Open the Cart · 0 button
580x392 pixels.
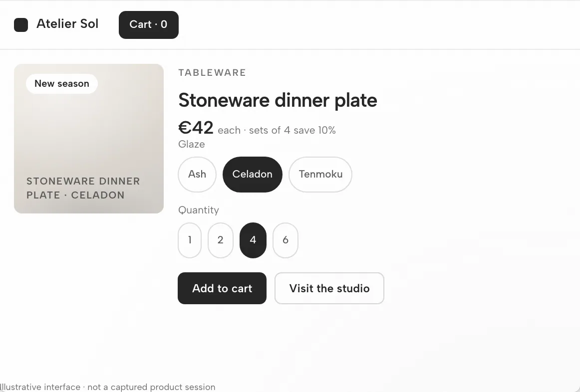pos(149,25)
